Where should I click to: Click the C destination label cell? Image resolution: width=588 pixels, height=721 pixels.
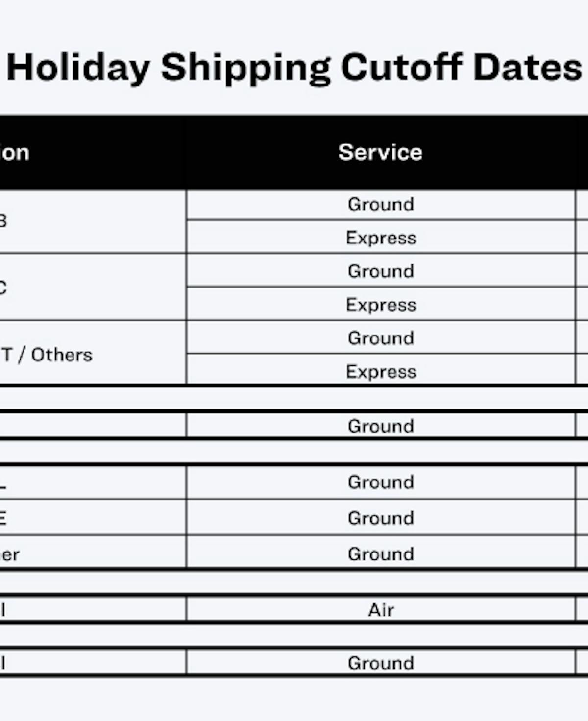coord(4,288)
